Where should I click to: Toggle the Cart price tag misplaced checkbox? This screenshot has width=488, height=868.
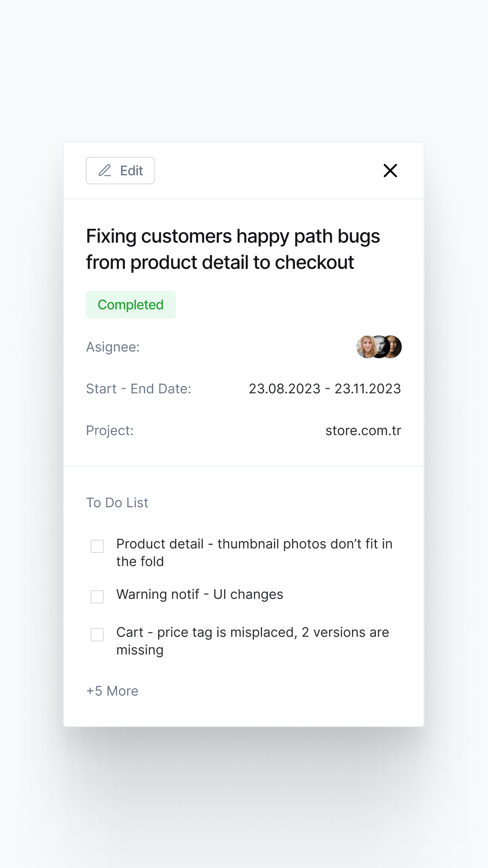(x=97, y=634)
